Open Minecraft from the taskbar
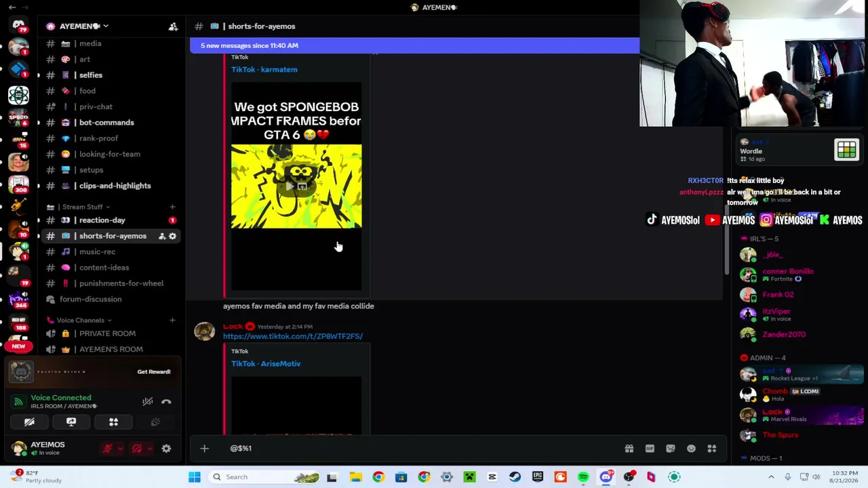Screen dimensions: 868x488 click(469, 477)
